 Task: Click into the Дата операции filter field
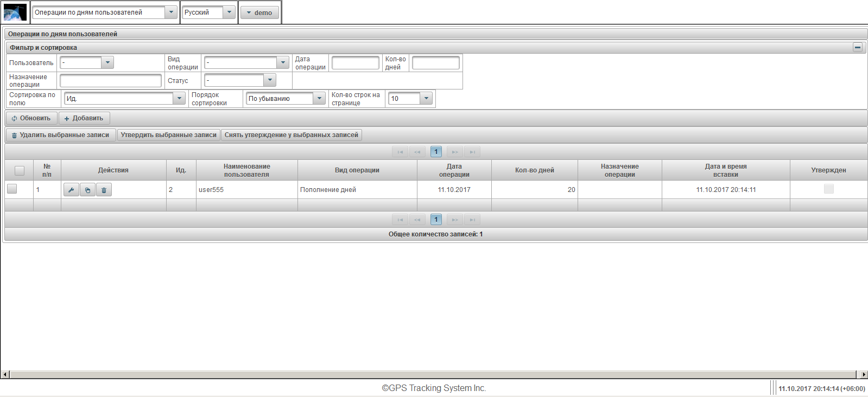(x=355, y=63)
